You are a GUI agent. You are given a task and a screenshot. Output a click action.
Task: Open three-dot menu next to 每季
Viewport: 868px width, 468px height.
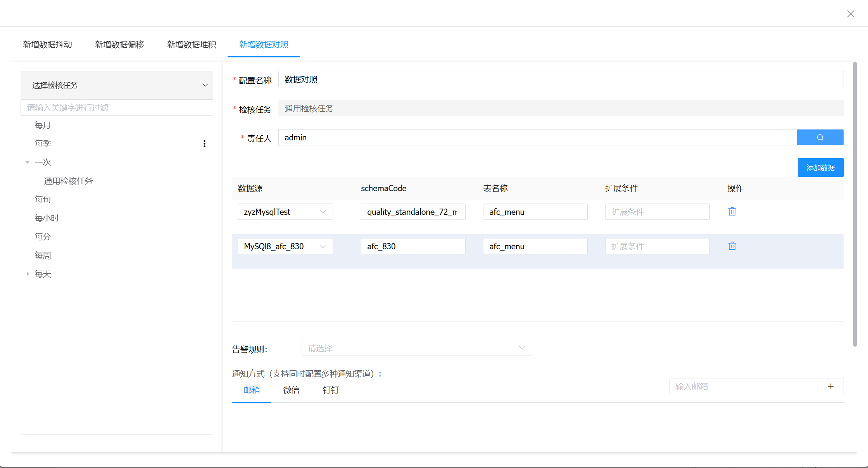(204, 144)
